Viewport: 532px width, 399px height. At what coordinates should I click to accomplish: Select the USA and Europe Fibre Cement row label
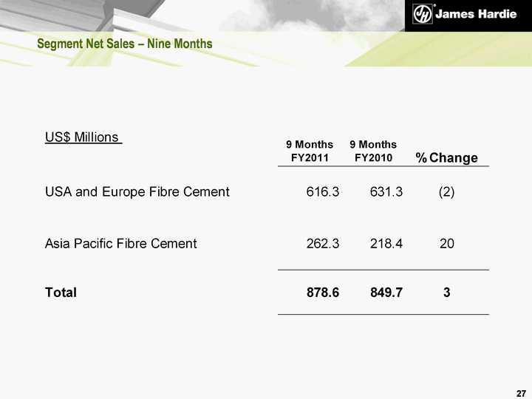tap(137, 192)
